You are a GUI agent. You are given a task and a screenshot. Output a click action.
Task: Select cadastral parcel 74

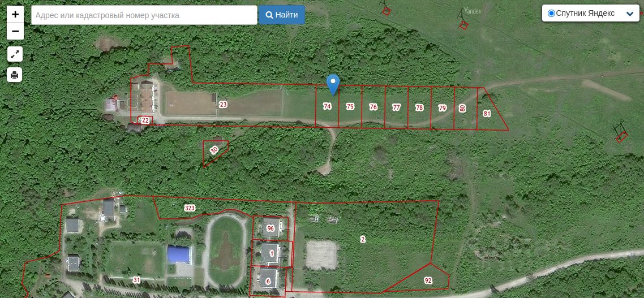[x=327, y=106]
